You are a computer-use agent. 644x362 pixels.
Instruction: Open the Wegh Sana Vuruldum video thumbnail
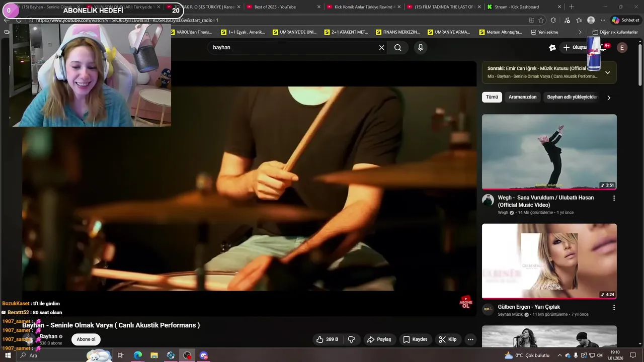tap(549, 152)
